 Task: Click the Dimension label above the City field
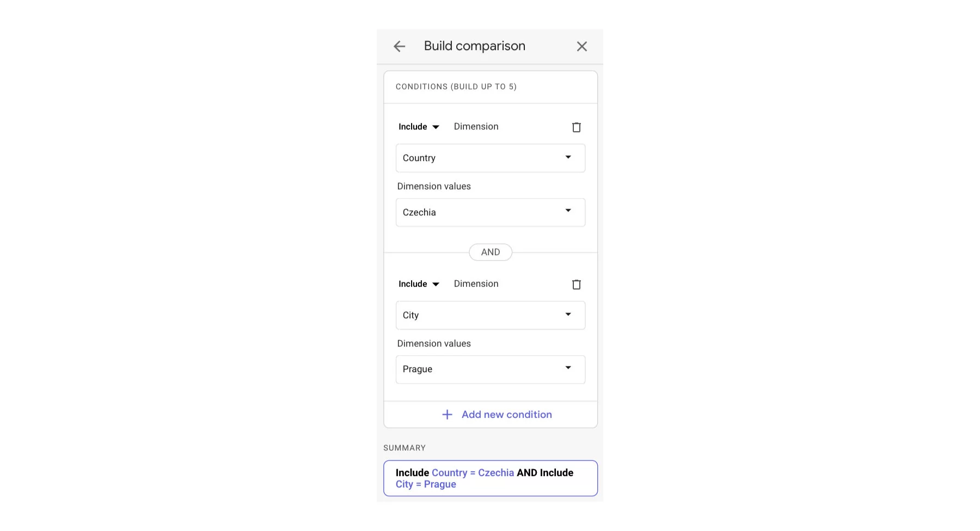pyautogui.click(x=476, y=284)
